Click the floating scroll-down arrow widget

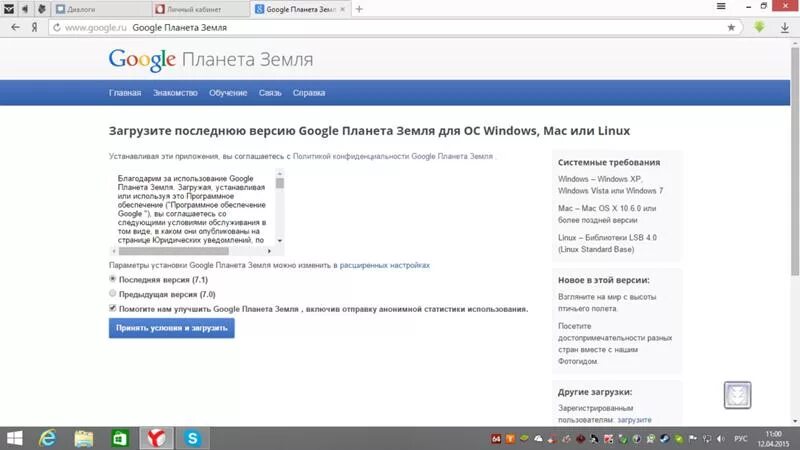tap(737, 395)
